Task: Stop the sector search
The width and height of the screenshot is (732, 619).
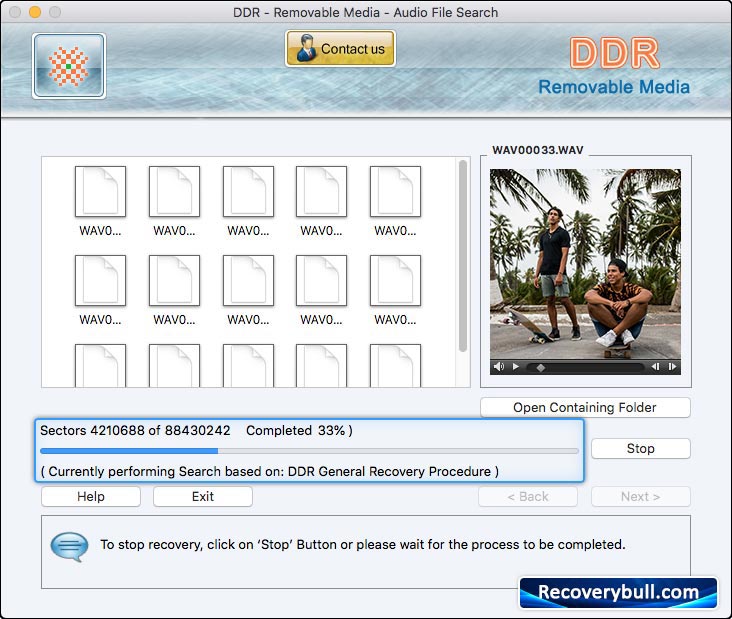Action: point(640,449)
